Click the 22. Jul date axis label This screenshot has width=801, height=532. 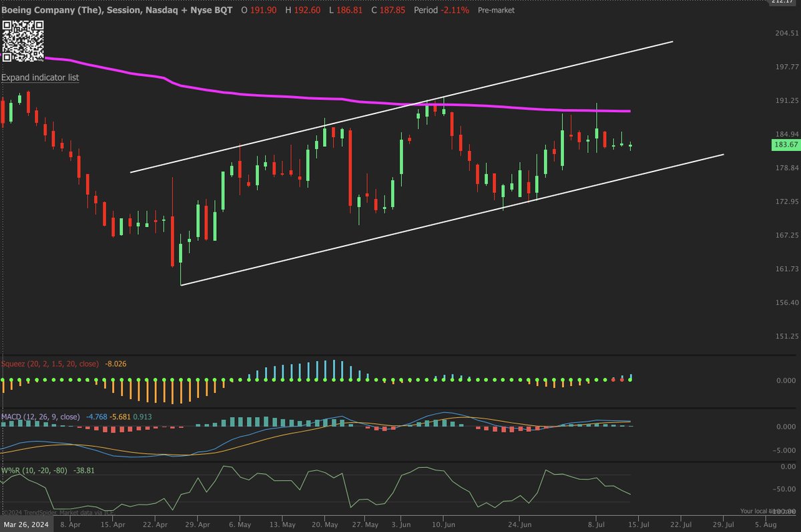(681, 524)
